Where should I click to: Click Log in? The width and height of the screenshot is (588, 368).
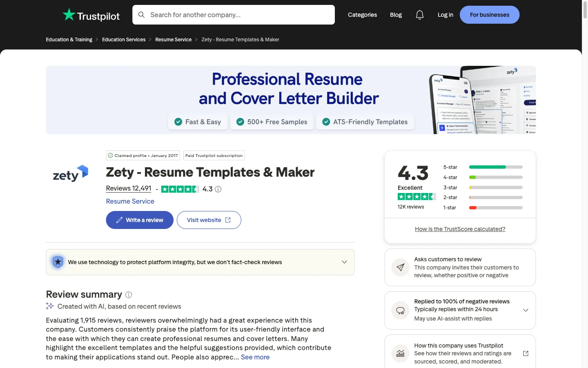[445, 15]
